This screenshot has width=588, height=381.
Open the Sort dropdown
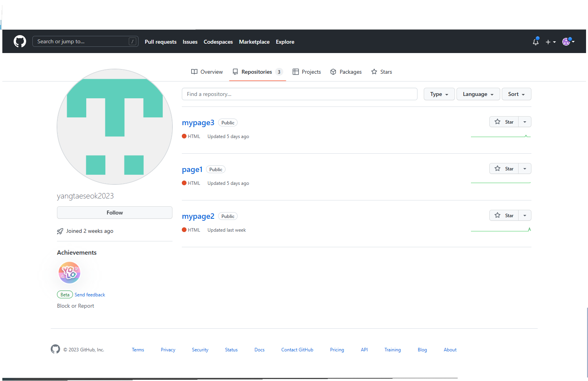click(516, 94)
